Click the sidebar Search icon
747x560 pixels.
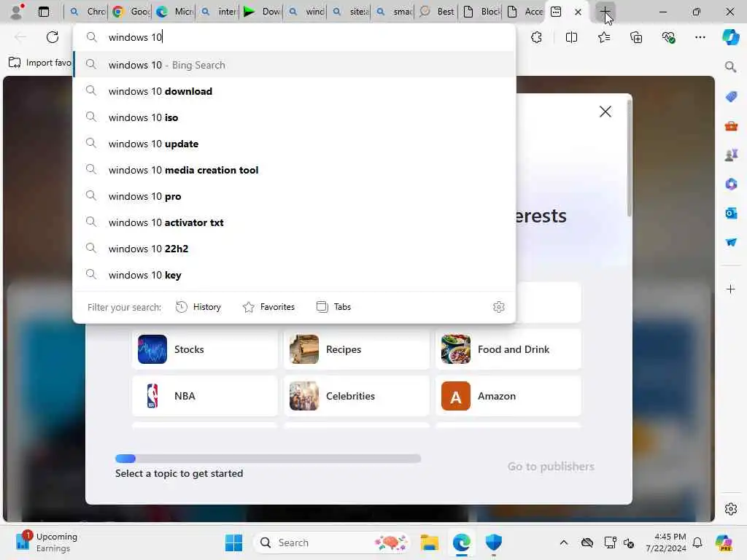(731, 66)
